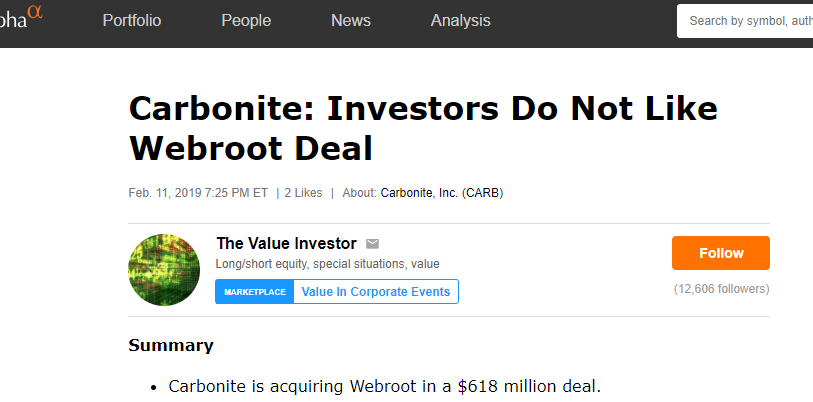813x402 pixels.
Task: Open The Value Investor profile link
Action: (x=287, y=244)
